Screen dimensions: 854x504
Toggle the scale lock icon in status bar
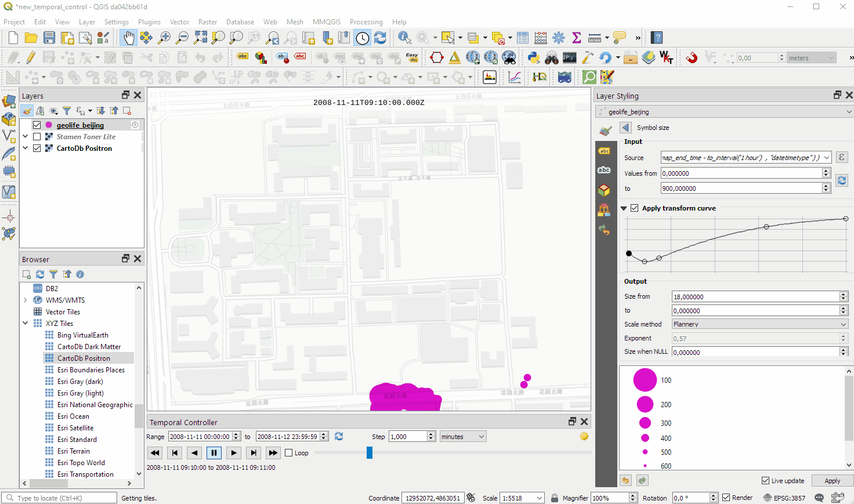pyautogui.click(x=555, y=498)
